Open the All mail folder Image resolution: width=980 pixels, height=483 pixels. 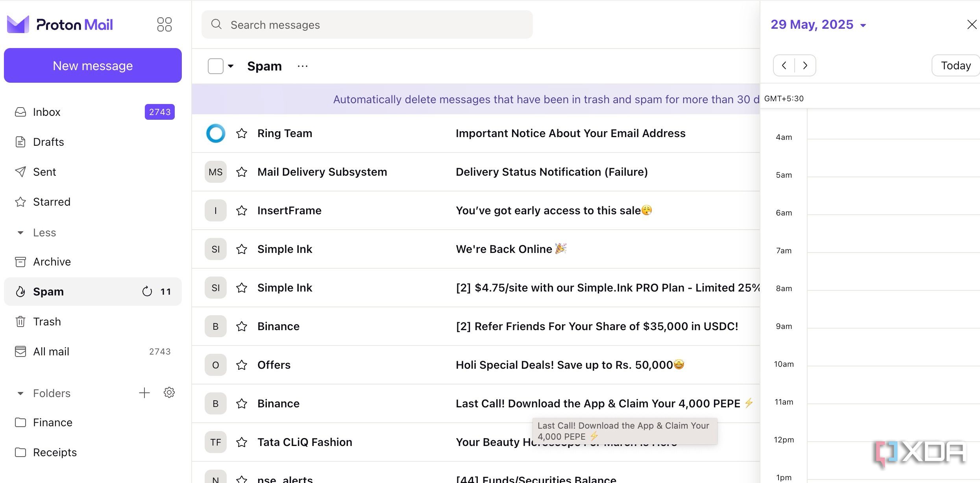click(x=93, y=351)
